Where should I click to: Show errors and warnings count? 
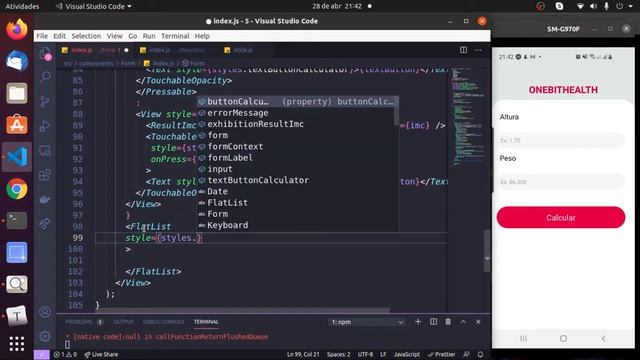coord(65,354)
